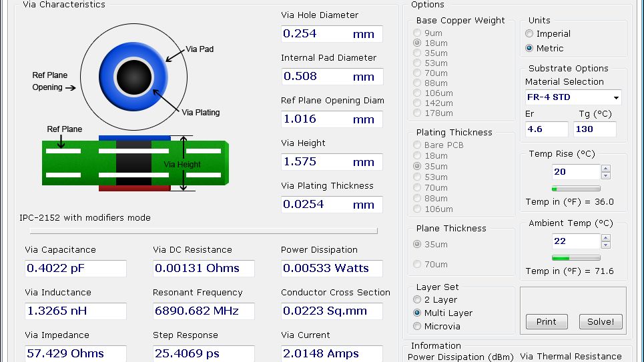Image resolution: width=644 pixels, height=362 pixels.
Task: Decrease Temp Rise with down arrow
Action: pyautogui.click(x=606, y=176)
